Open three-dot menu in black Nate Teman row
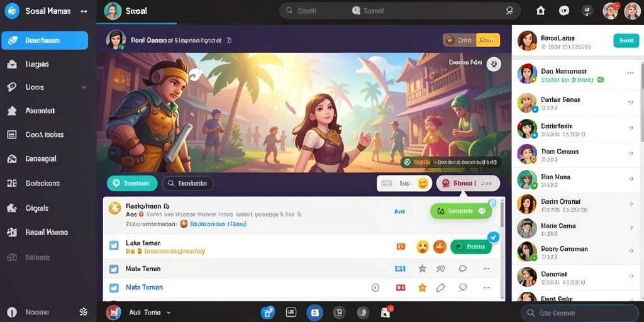The height and width of the screenshot is (322, 644). click(x=486, y=269)
